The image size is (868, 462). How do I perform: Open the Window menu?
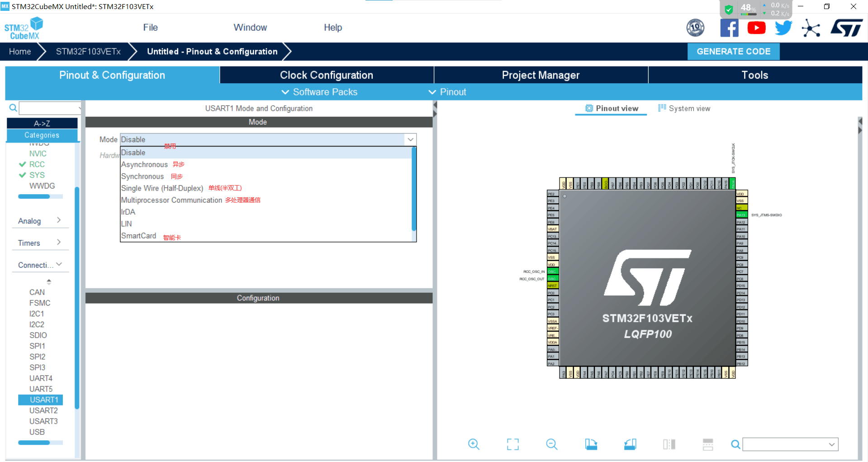click(x=250, y=28)
